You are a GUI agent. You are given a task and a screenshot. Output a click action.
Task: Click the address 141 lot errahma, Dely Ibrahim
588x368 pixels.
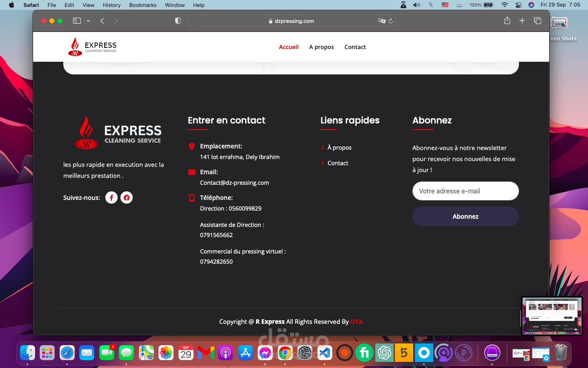pyautogui.click(x=240, y=157)
